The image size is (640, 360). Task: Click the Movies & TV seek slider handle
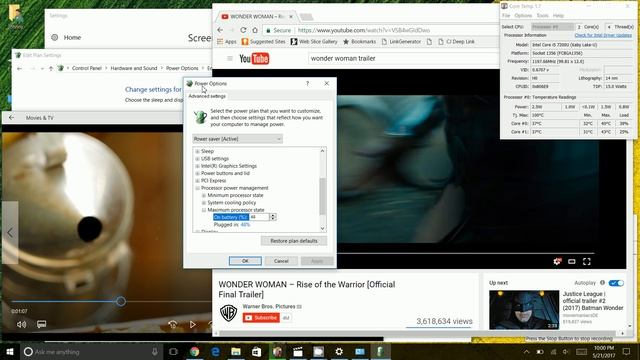120,301
